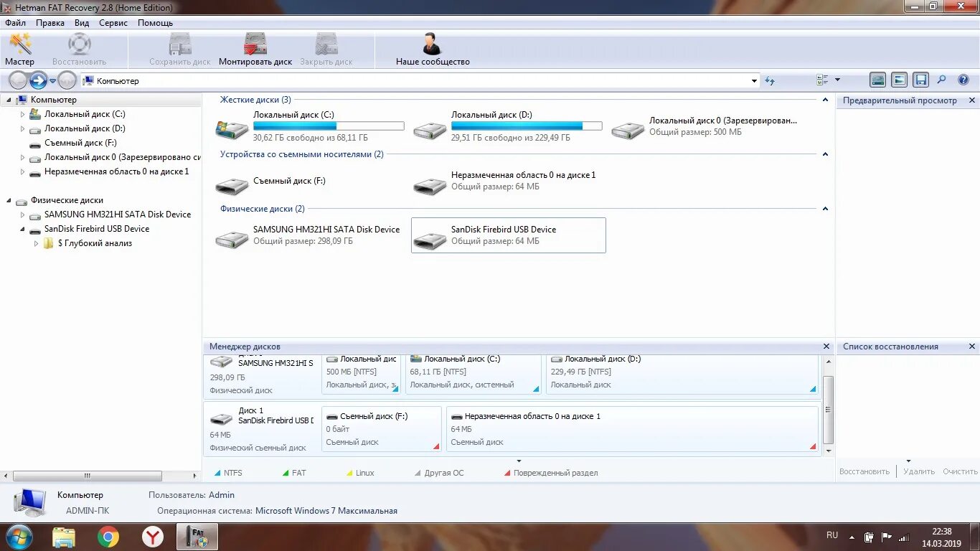Click the Windows Start button

coord(19,537)
